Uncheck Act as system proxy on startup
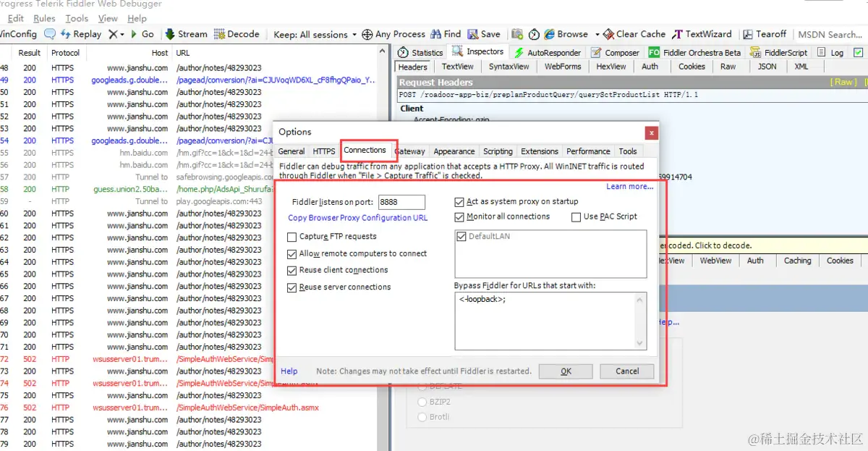 click(x=460, y=202)
